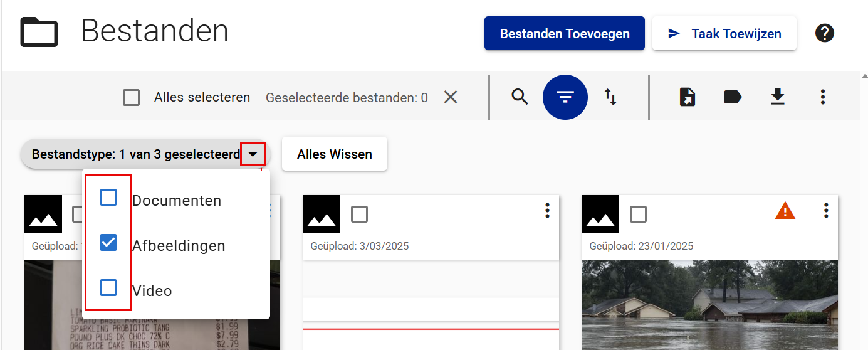Open the flood image card's three-dot menu
Screen dimensions: 868x350
tap(826, 211)
